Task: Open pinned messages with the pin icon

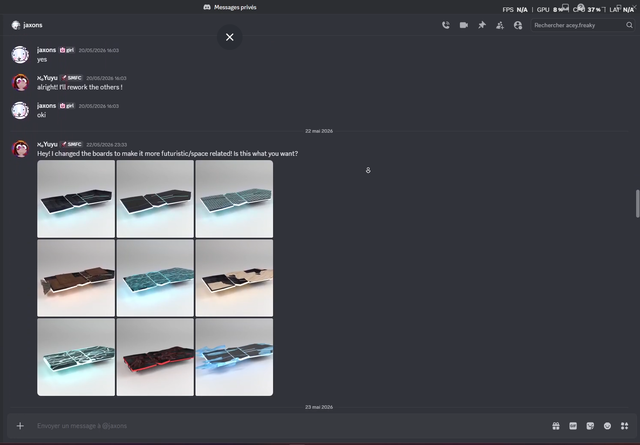Action: point(482,25)
